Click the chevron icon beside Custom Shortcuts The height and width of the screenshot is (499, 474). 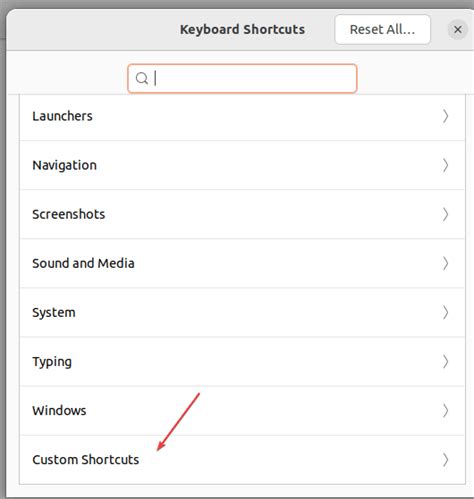pos(445,460)
